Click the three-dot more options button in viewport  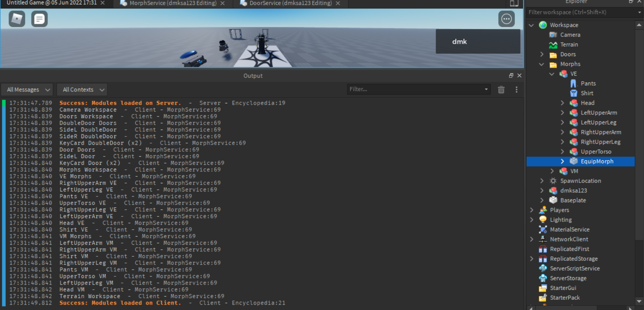click(507, 19)
